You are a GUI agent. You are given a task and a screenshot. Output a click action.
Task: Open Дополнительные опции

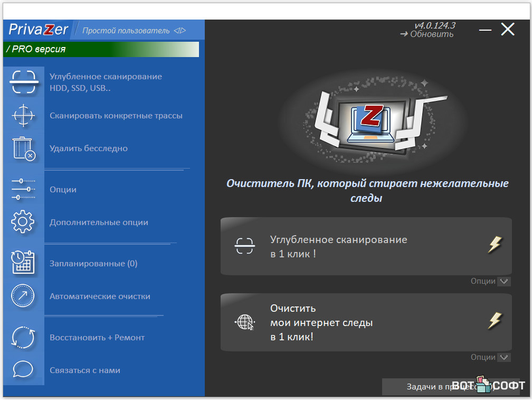[x=99, y=222]
